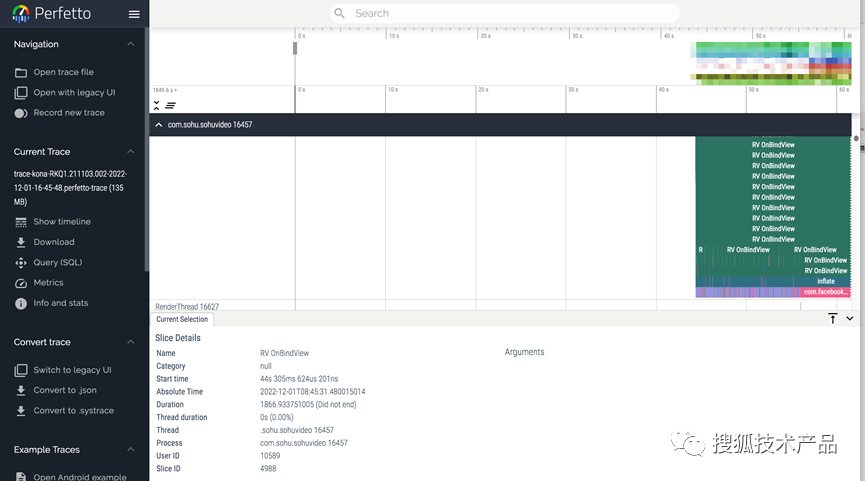Screen dimensions: 865x481
Task: Select the RenderThread 16627 track label
Action: pos(187,307)
